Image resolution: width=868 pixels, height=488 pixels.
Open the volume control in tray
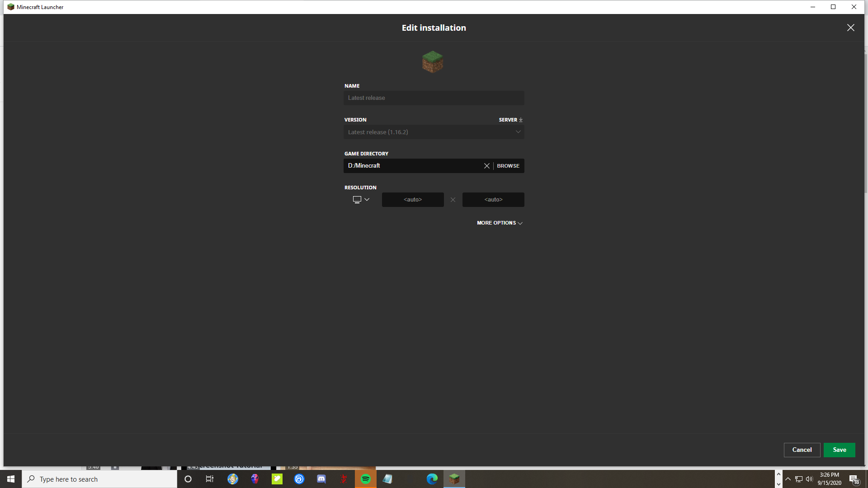pos(809,479)
